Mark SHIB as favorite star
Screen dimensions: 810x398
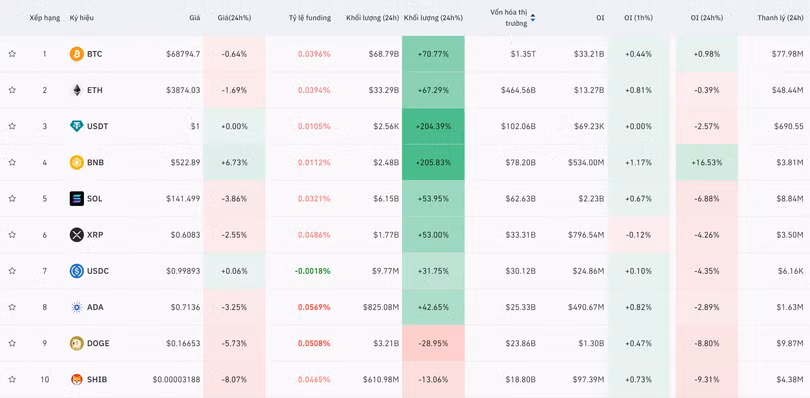coord(12,379)
